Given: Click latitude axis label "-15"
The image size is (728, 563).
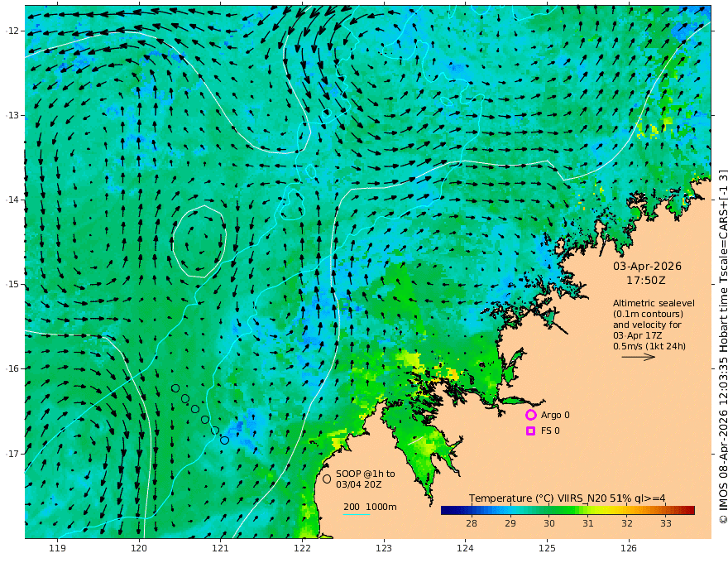Looking at the screenshot, I should pyautogui.click(x=12, y=284).
